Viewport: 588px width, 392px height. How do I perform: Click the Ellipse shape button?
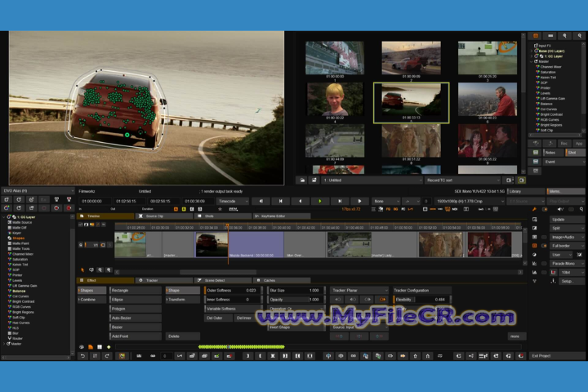pyautogui.click(x=136, y=300)
